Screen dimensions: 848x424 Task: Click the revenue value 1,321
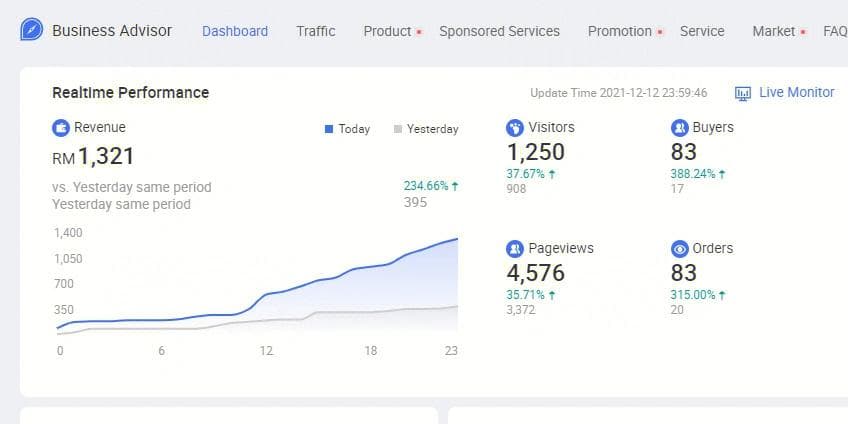[106, 156]
